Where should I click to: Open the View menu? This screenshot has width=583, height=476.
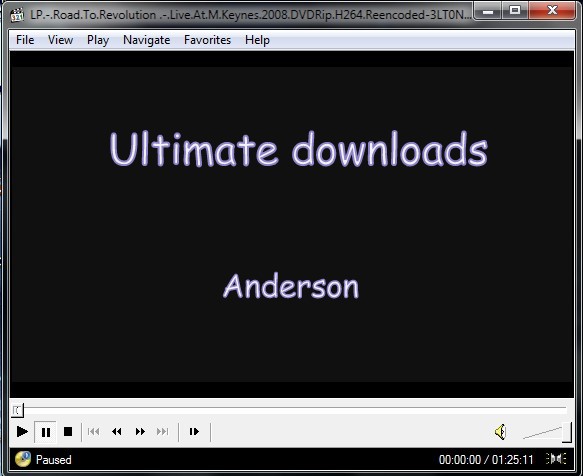click(60, 40)
